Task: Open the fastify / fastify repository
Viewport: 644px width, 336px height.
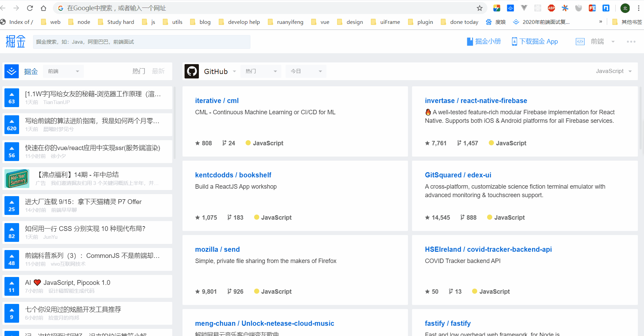Action: 448,323
